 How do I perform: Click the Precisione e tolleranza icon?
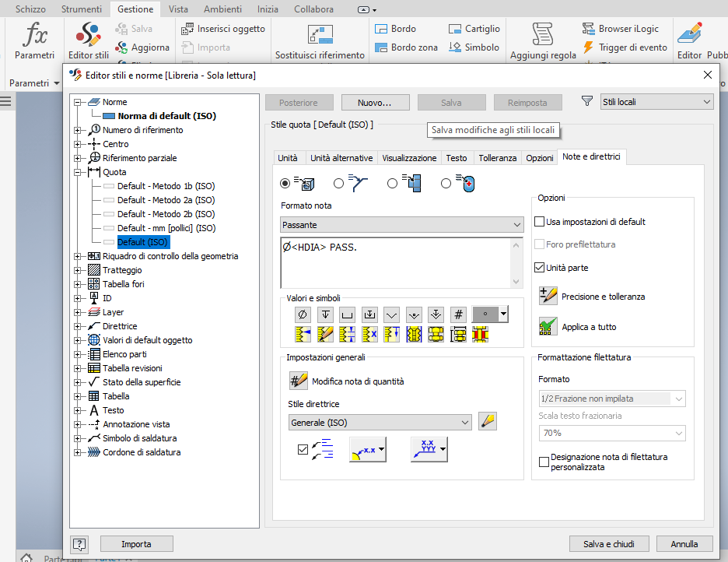[x=548, y=296]
